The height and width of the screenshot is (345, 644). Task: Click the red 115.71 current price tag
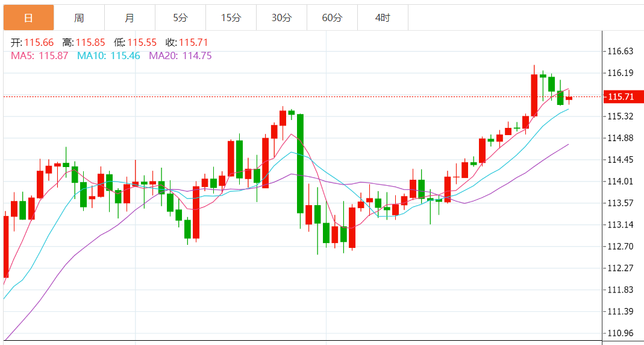[624, 97]
